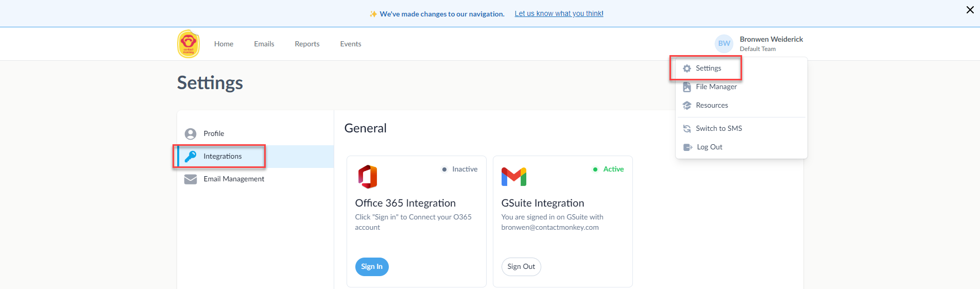980x289 pixels.
Task: Click the Integrations key icon
Action: click(x=191, y=157)
